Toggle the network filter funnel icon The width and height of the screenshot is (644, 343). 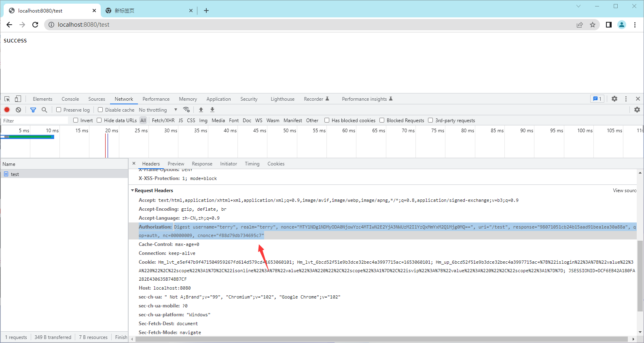(33, 110)
